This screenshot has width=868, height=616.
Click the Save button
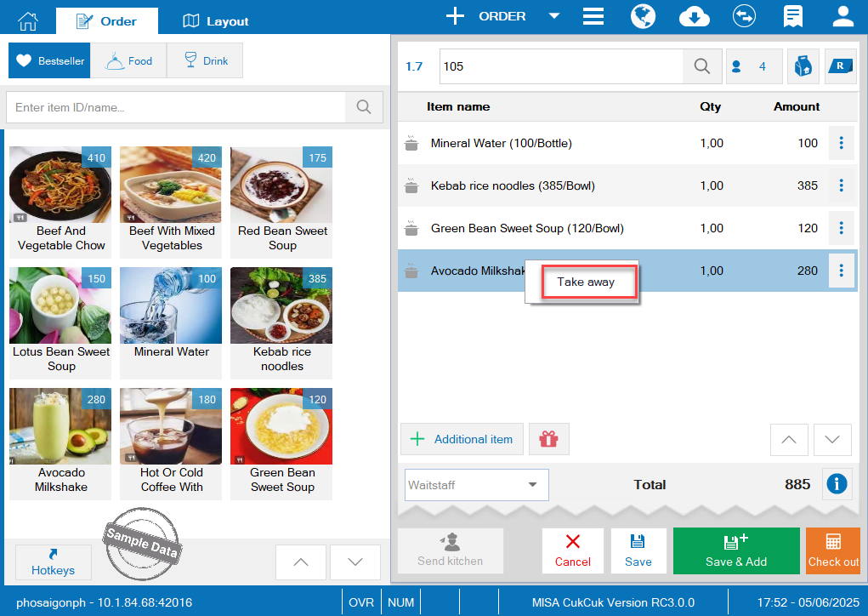(x=638, y=550)
